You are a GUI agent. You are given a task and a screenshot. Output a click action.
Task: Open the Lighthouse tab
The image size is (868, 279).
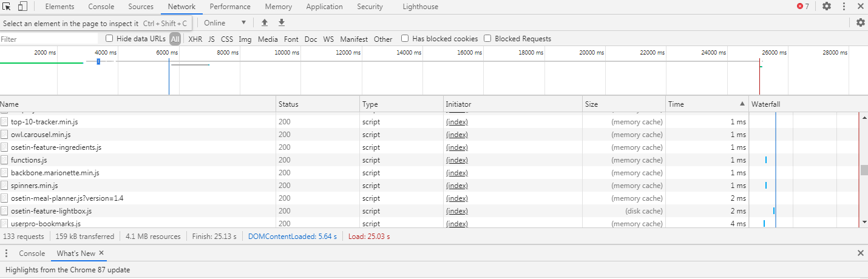(420, 7)
